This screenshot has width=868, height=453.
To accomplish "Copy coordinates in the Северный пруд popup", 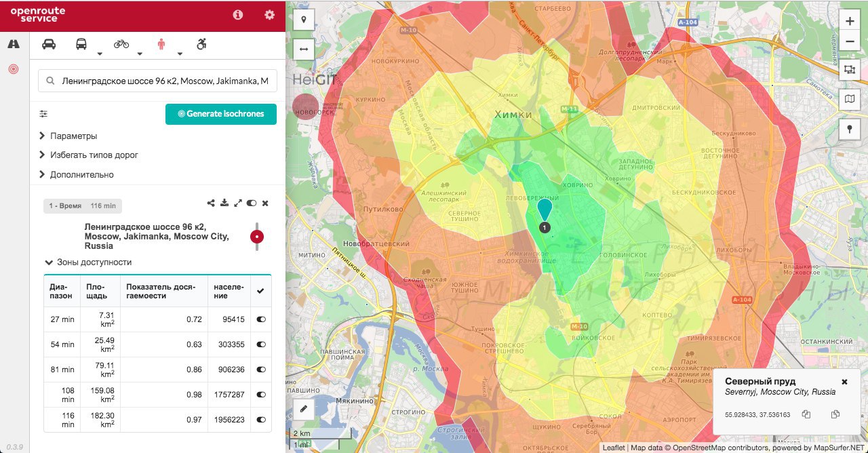I will [x=806, y=414].
